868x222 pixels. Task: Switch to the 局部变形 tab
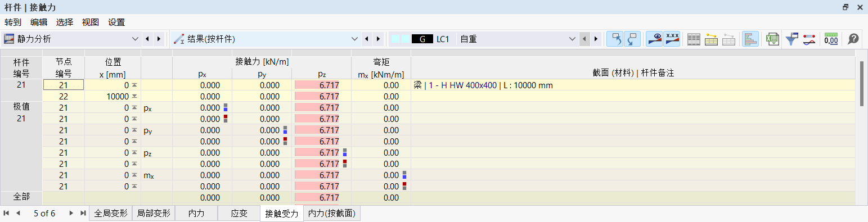click(154, 214)
